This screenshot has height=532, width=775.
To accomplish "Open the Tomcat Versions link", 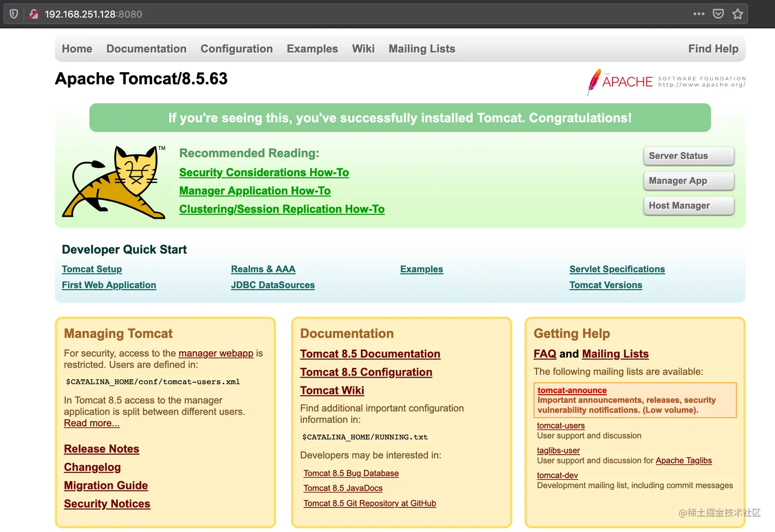I will [x=606, y=285].
